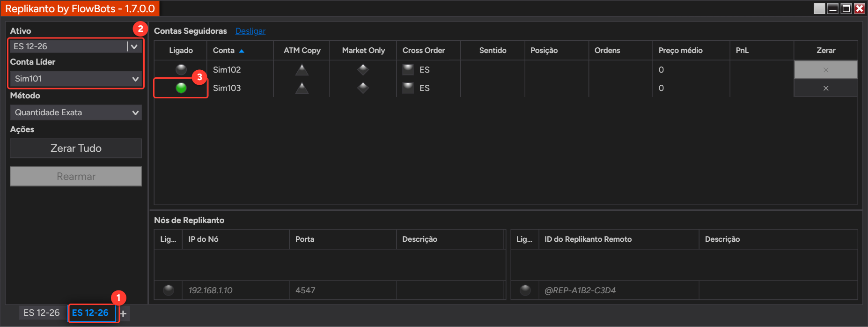Screen dimensions: 868x327
Task: Click the Market Only column header
Action: [363, 50]
